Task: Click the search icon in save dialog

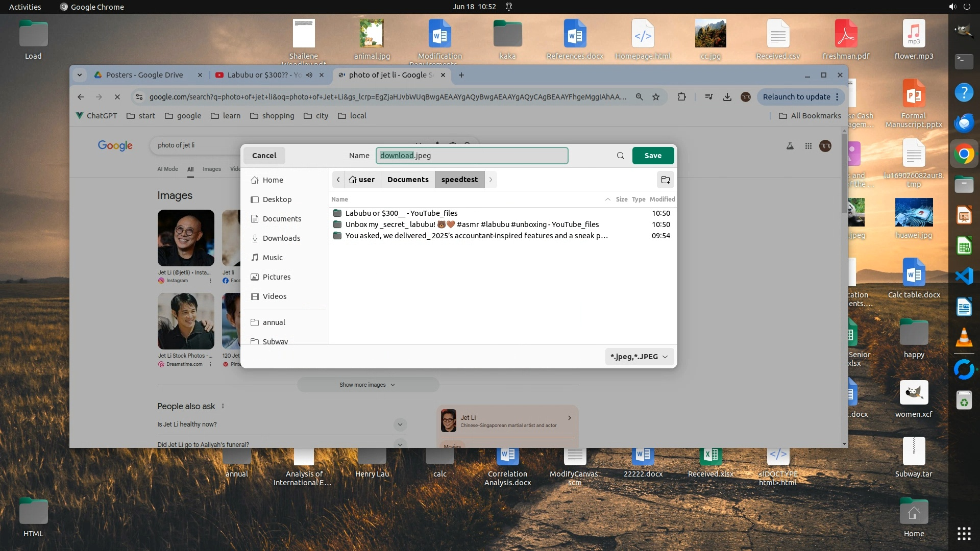Action: pyautogui.click(x=620, y=156)
